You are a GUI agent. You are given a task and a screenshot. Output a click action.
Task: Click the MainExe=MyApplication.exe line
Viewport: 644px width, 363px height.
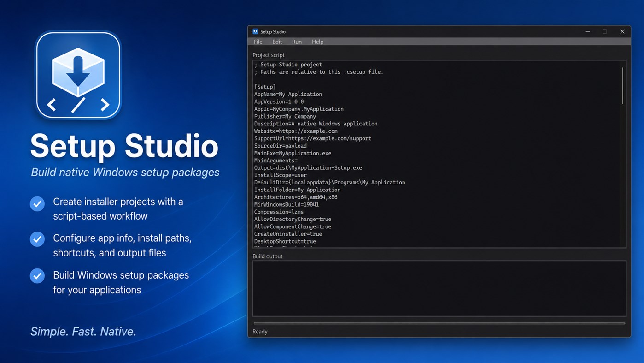(x=293, y=153)
